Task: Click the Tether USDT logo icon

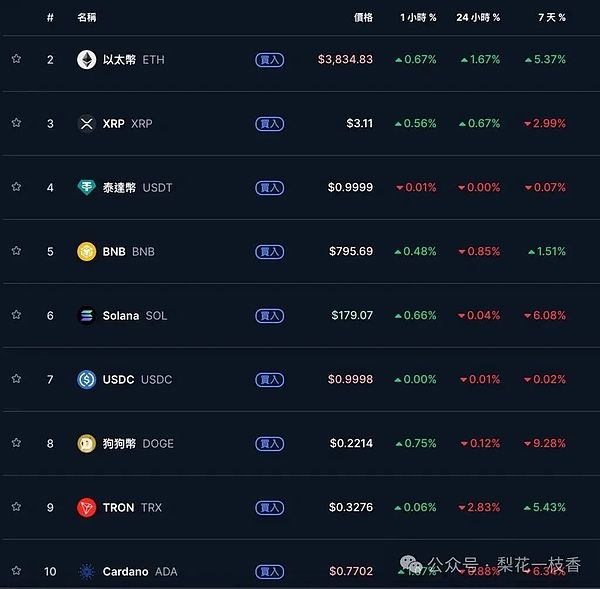Action: coord(87,187)
